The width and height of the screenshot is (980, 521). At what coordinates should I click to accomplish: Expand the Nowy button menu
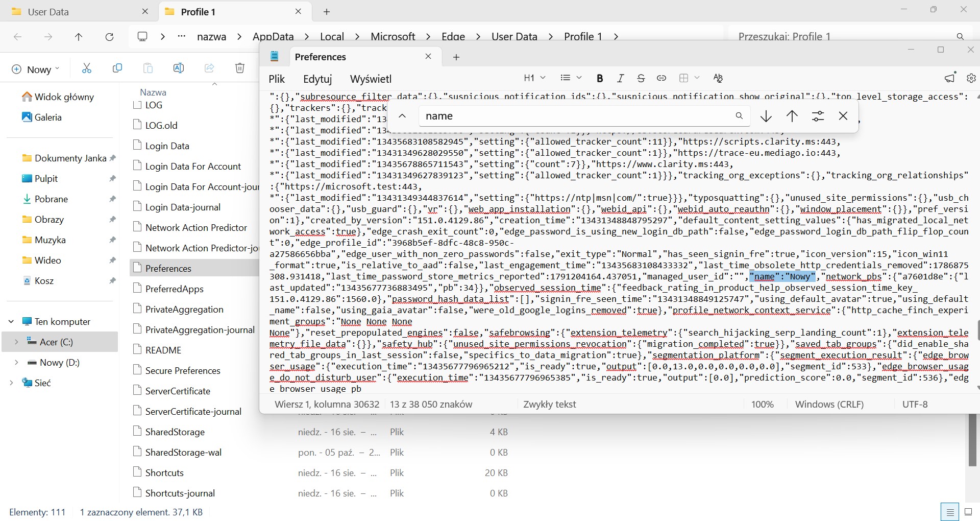pyautogui.click(x=36, y=69)
